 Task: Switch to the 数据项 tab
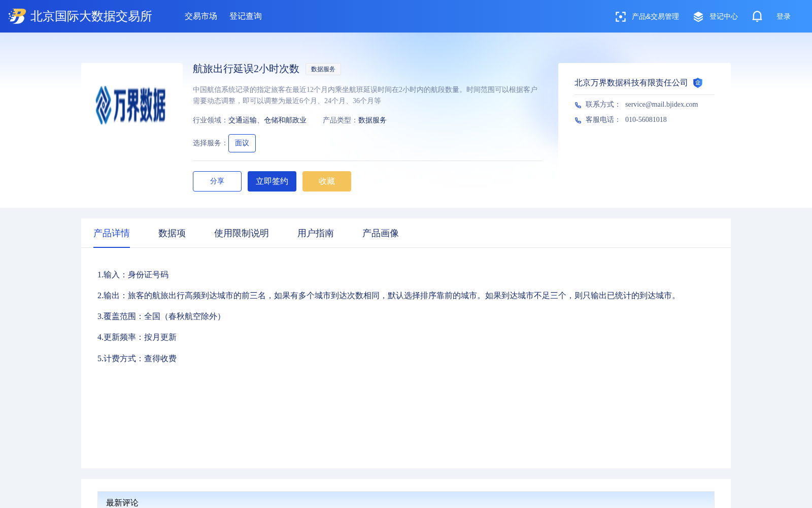[x=172, y=233]
